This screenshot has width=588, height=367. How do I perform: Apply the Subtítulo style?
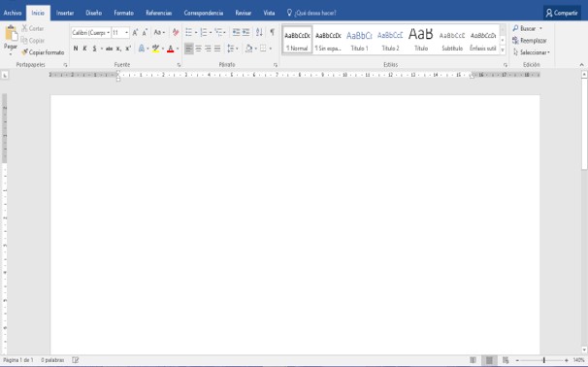tap(452, 40)
